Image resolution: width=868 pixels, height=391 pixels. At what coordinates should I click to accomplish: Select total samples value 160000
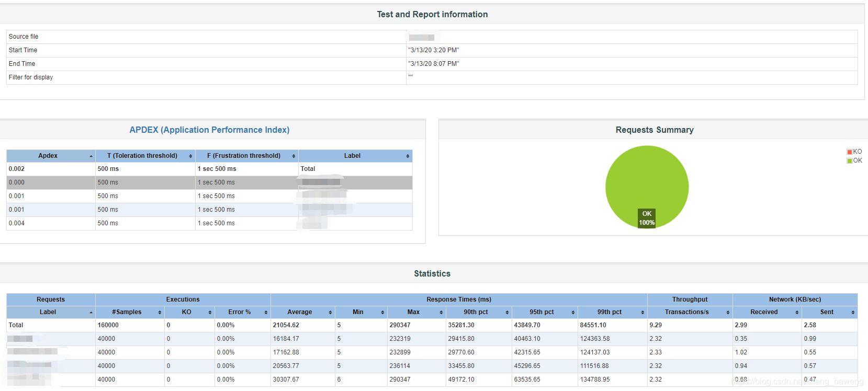point(108,325)
